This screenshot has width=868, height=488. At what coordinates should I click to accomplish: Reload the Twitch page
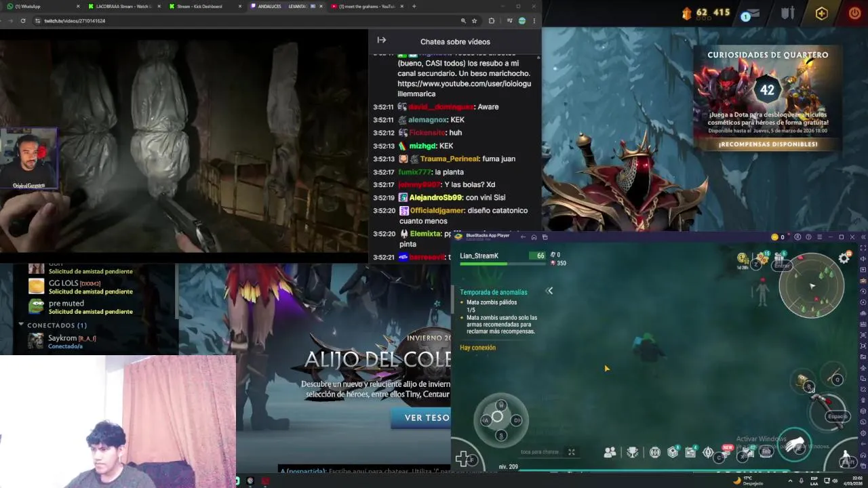(22, 21)
